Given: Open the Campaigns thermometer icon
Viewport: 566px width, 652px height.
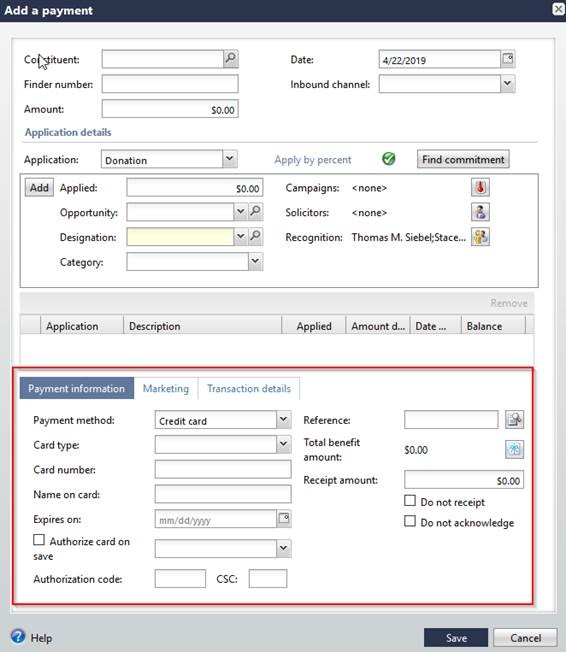Looking at the screenshot, I should [480, 188].
